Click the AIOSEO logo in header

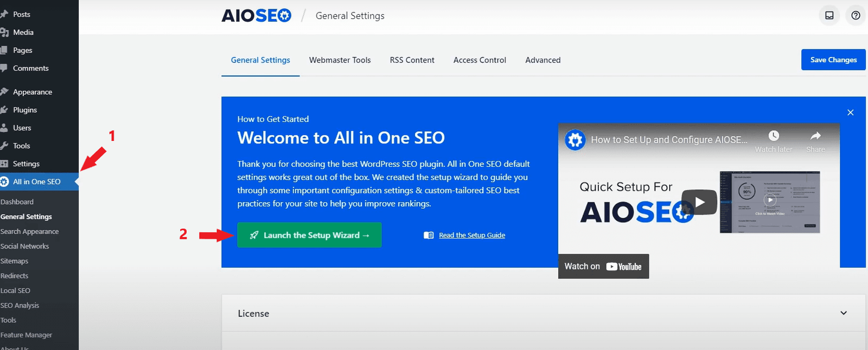coord(256,16)
